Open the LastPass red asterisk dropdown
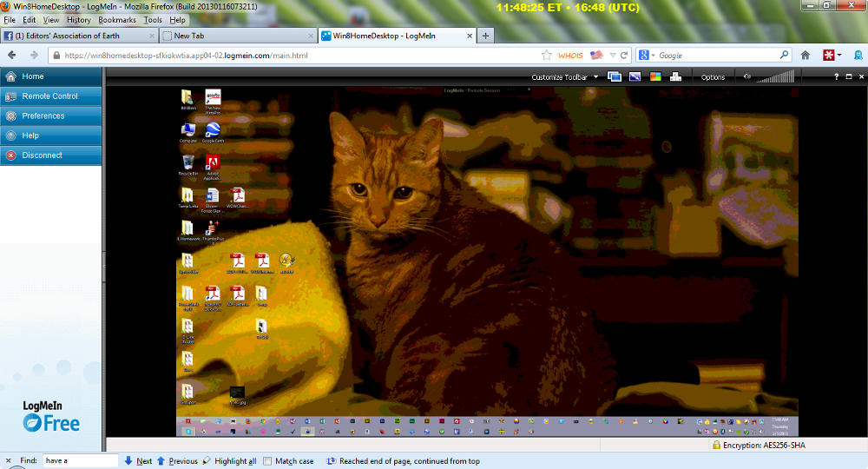868x469 pixels. [832, 56]
